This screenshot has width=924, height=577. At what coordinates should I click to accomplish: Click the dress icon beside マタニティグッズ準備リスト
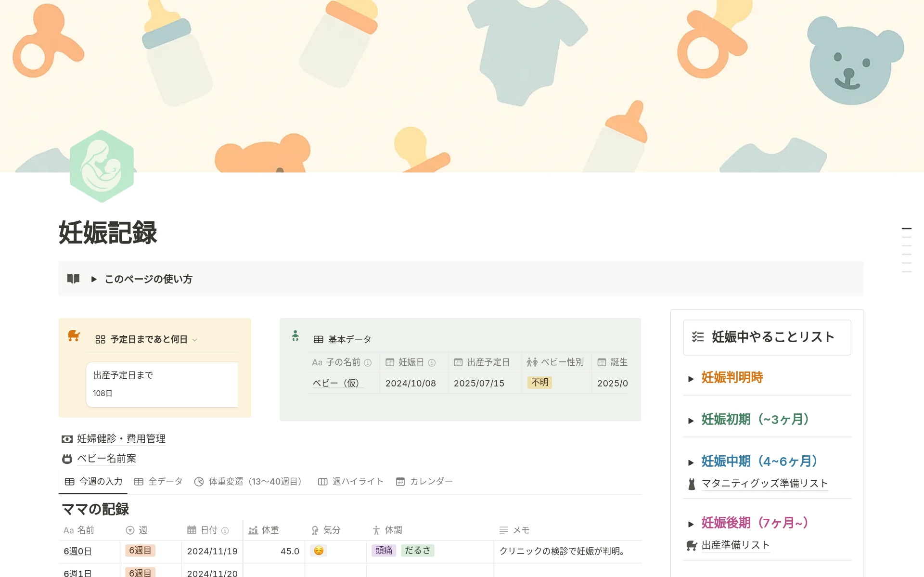[692, 484]
